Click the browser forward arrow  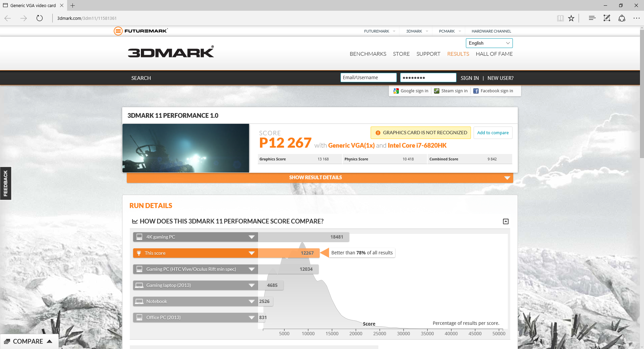[x=23, y=18]
